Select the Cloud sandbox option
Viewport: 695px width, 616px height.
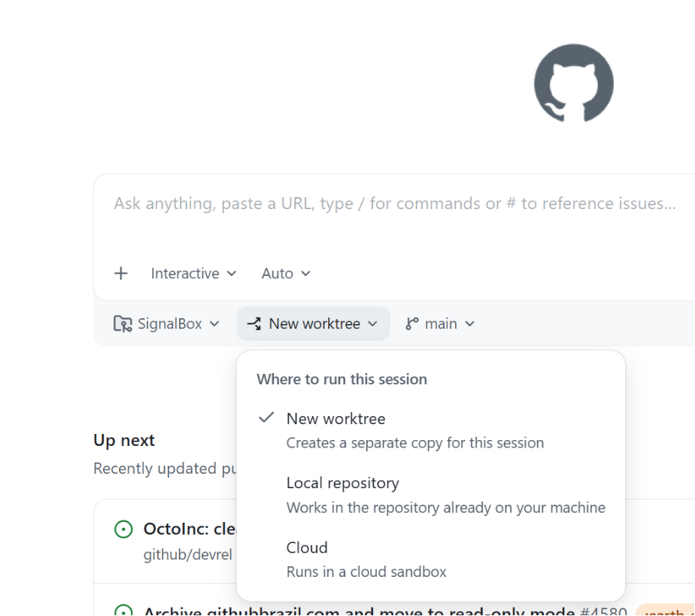tap(431, 560)
